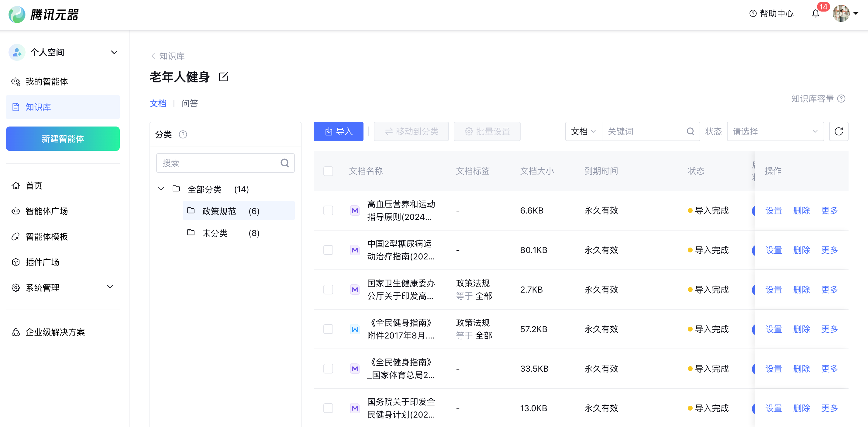Click the keyword search magnifier icon
Viewport: 868px width, 427px height.
click(x=690, y=131)
